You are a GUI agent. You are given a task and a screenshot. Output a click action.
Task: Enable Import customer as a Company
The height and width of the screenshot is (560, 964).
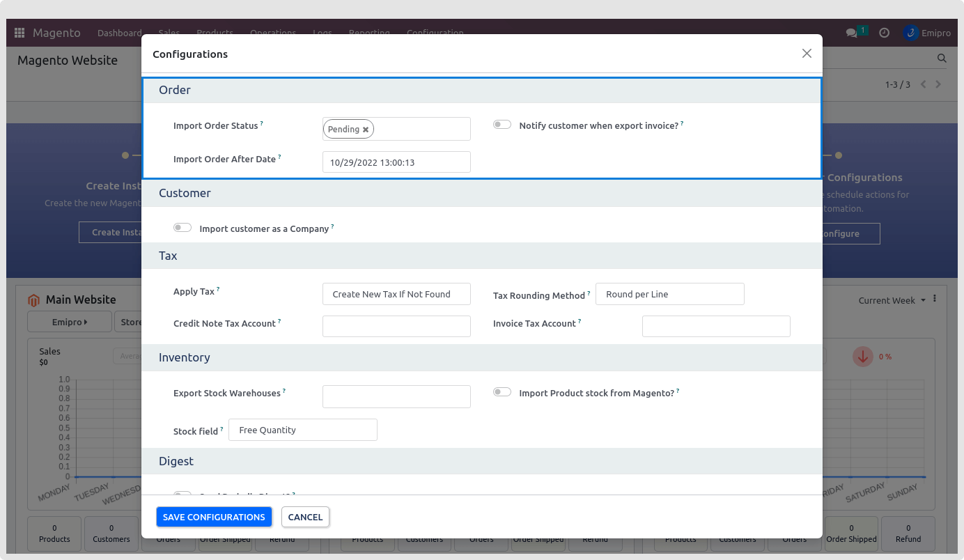182,228
